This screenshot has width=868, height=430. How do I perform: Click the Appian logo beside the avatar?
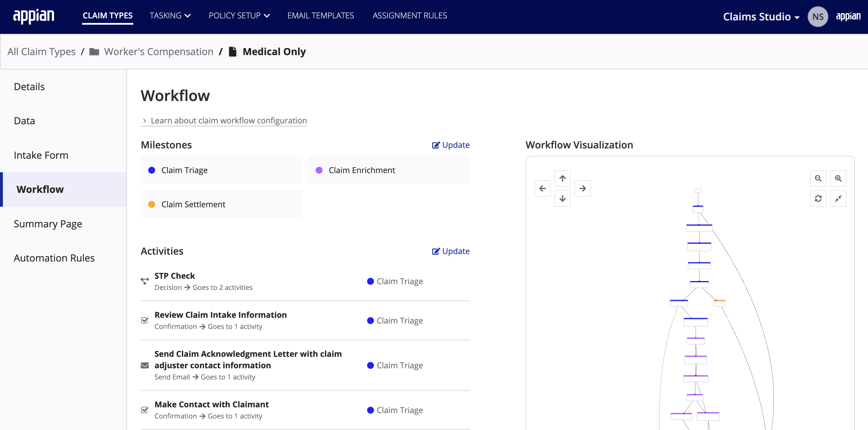848,16
